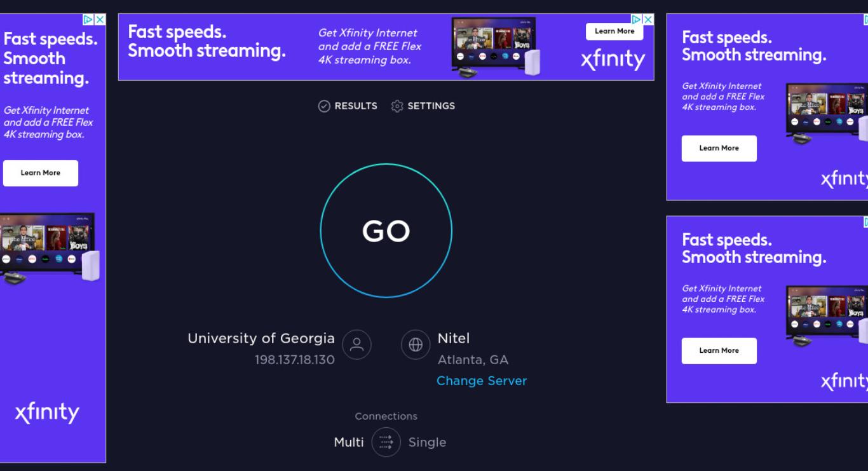Open the RESULTS tab
Viewport: 868px width, 471px height.
(356, 106)
